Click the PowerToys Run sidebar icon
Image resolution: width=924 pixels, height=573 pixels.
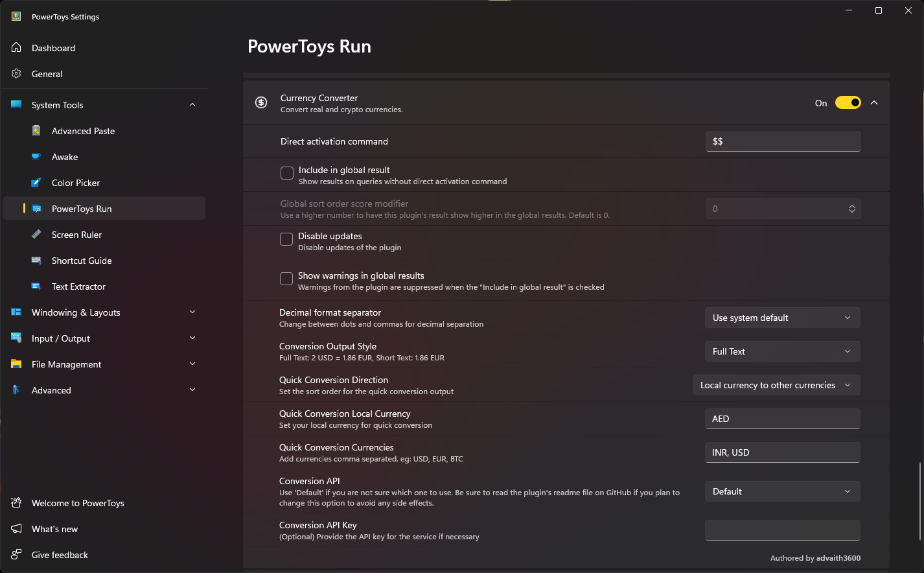(x=37, y=208)
